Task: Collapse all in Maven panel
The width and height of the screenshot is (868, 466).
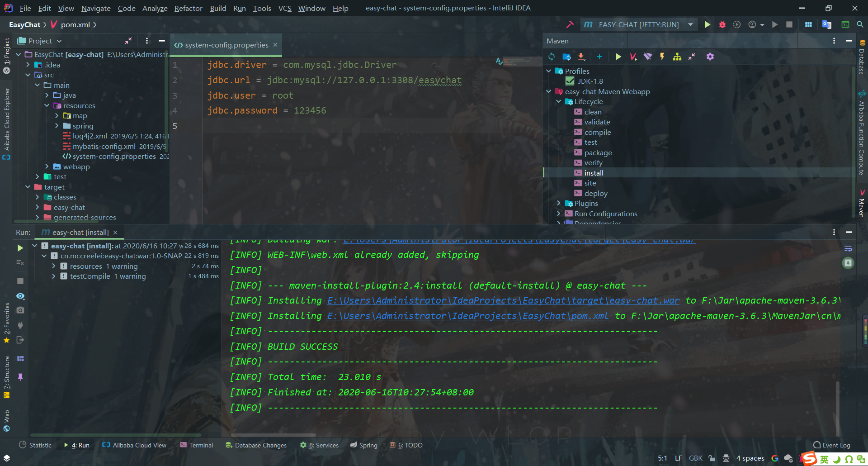Action: tap(692, 57)
